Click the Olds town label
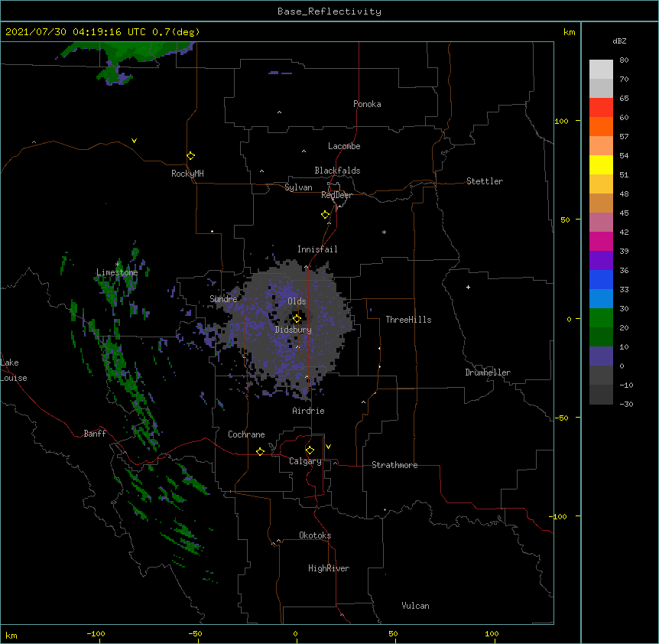 pyautogui.click(x=297, y=301)
